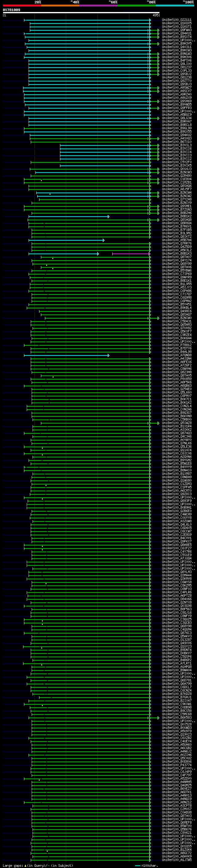
Task: Select hit UniRef100_B9RVA7
Action: click(176, 121)
